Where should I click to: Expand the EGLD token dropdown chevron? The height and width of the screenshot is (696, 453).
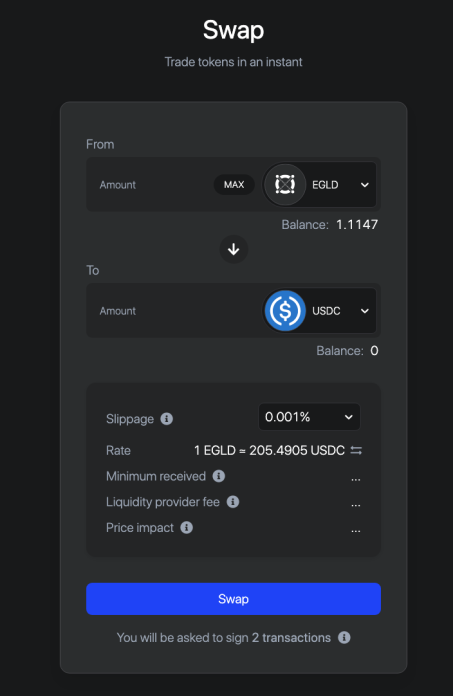click(x=365, y=185)
